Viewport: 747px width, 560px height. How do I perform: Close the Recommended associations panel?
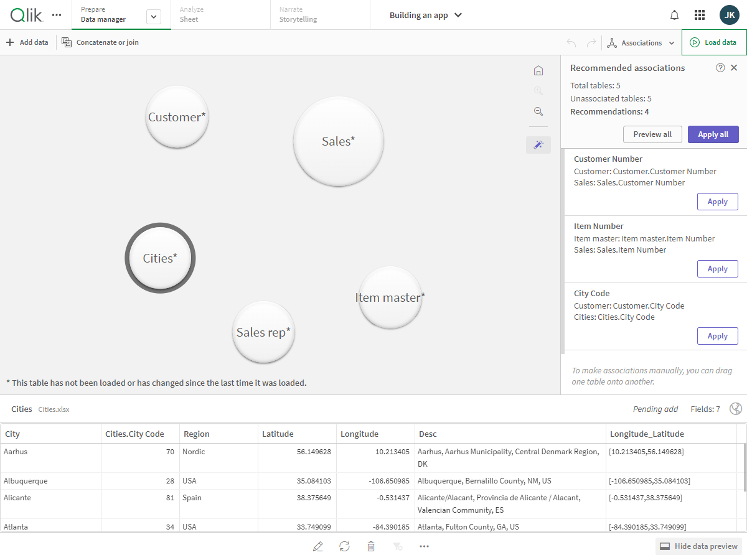[x=734, y=68]
